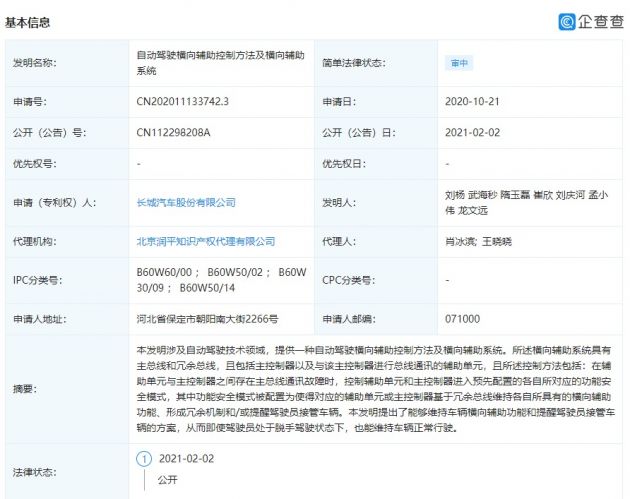Viewport: 630px width, 499px height.
Task: Click application date 2020-10-21
Action: click(x=472, y=101)
